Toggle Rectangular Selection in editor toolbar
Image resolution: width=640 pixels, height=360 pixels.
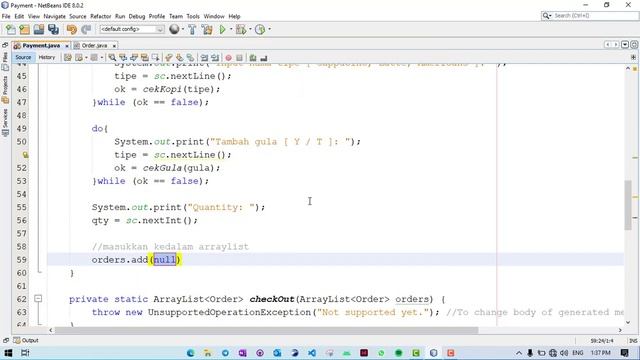[156, 58]
